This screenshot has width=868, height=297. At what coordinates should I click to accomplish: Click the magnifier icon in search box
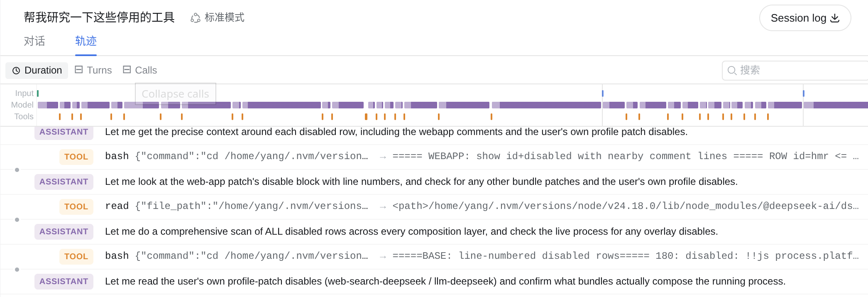[x=732, y=71]
